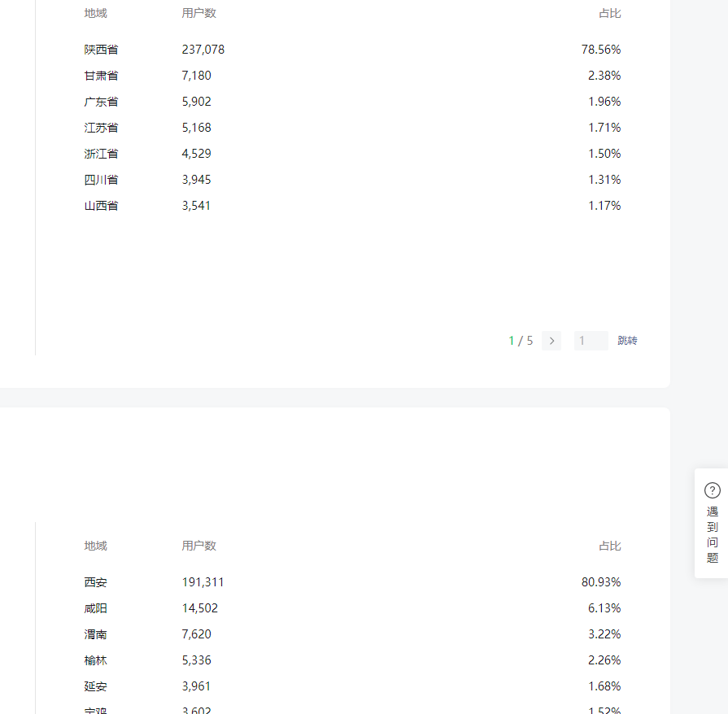This screenshot has height=714, width=728.
Task: Select the 榆林 city row
Action: point(352,660)
